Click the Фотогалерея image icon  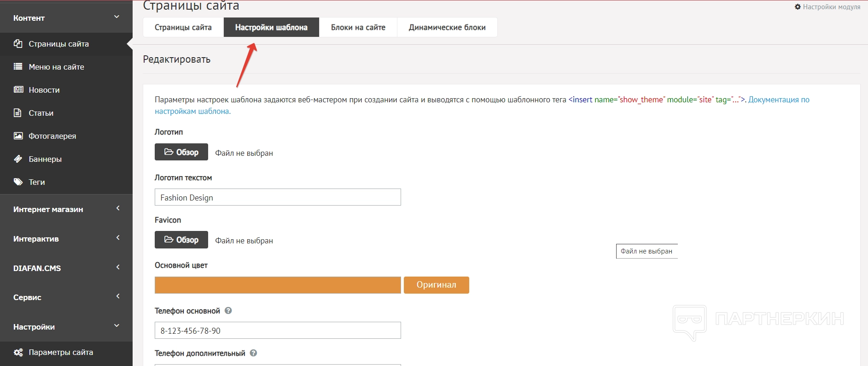coord(18,136)
